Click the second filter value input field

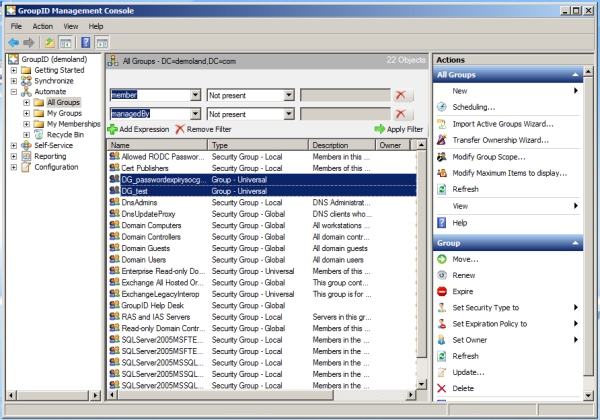pos(345,114)
